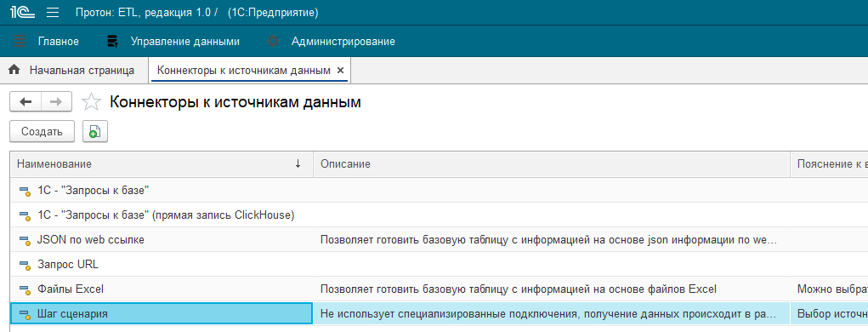Screen dimensions: 868x332
Task: Click the item icon of 1С - "Запросы к базе"
Action: 24,192
